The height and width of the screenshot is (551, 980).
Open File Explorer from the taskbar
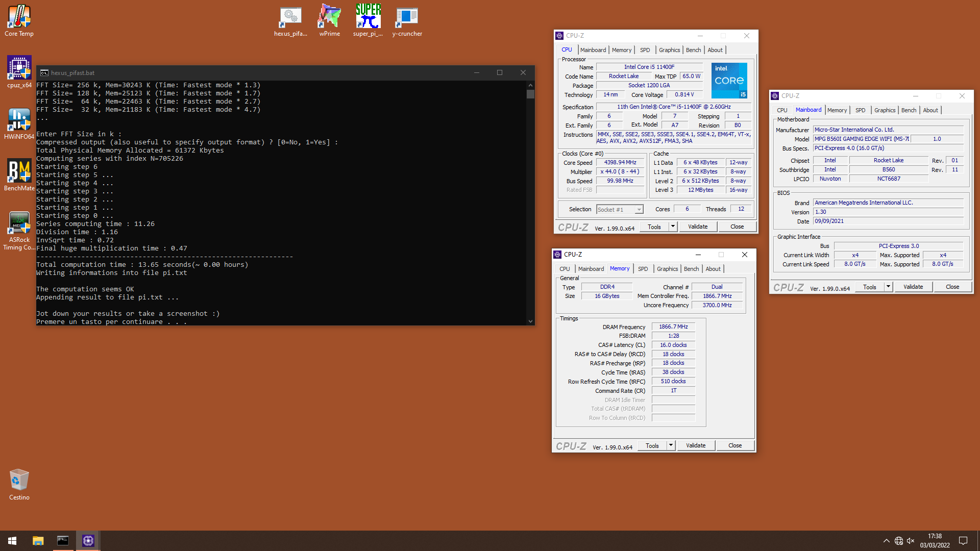38,541
